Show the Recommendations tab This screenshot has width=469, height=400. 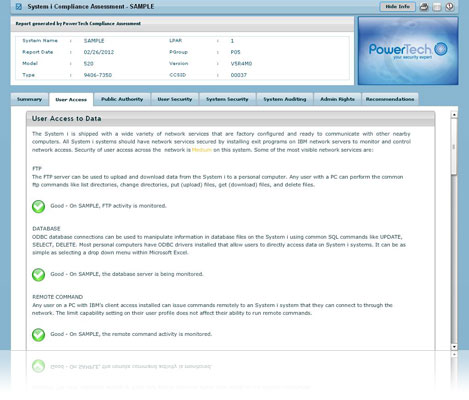point(390,99)
